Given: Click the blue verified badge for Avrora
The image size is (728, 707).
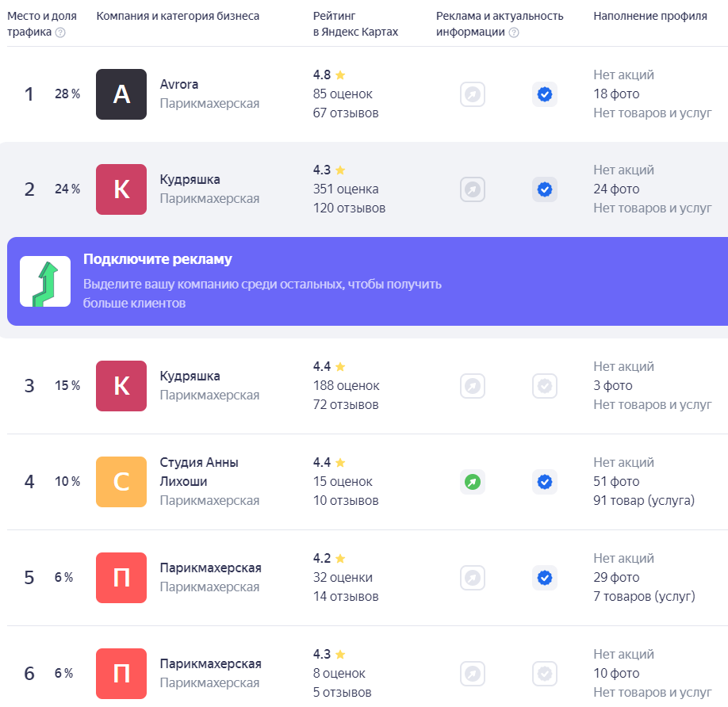Looking at the screenshot, I should (545, 94).
